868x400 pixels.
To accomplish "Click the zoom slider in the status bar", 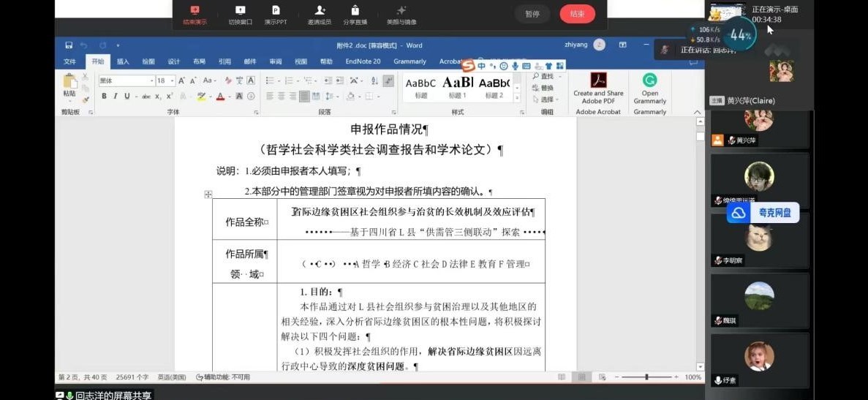I will [x=646, y=377].
